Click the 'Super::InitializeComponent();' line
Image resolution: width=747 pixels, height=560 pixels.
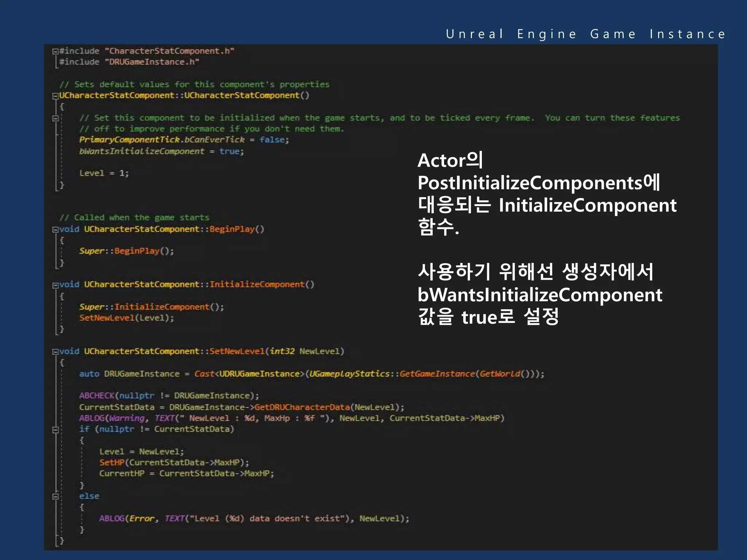(152, 307)
